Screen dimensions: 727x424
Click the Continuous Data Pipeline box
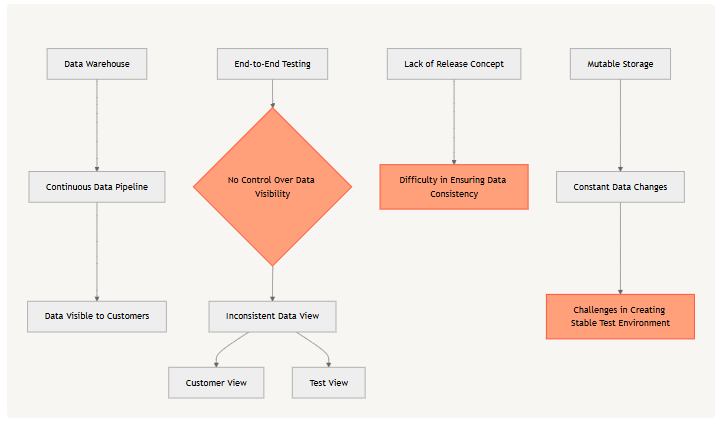click(97, 187)
